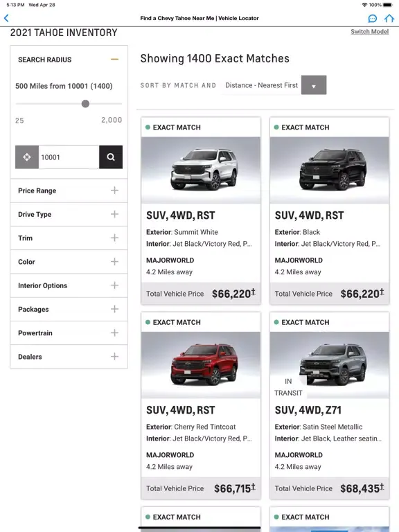Use current location crosshair icon
This screenshot has width=399, height=532.
27,157
